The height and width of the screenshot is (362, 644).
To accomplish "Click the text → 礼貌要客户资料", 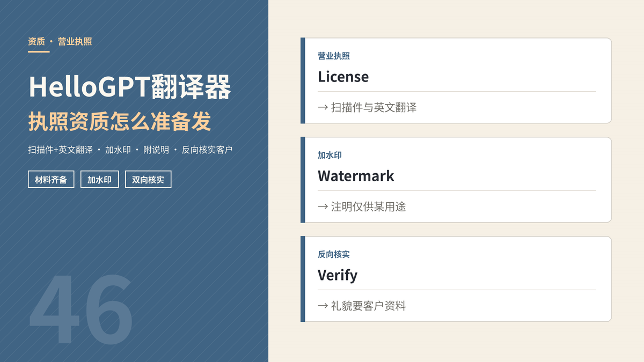I will click(x=362, y=306).
